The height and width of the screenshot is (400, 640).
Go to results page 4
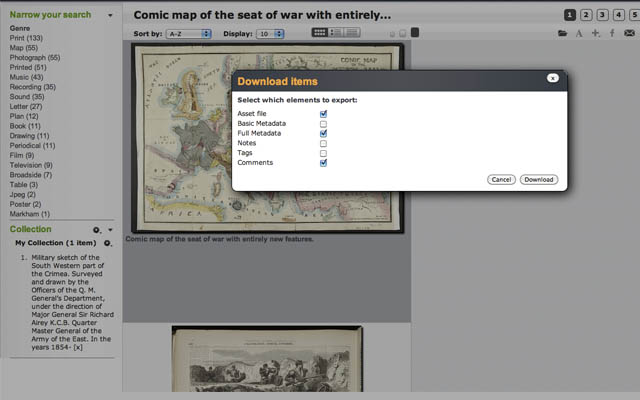[x=619, y=15]
